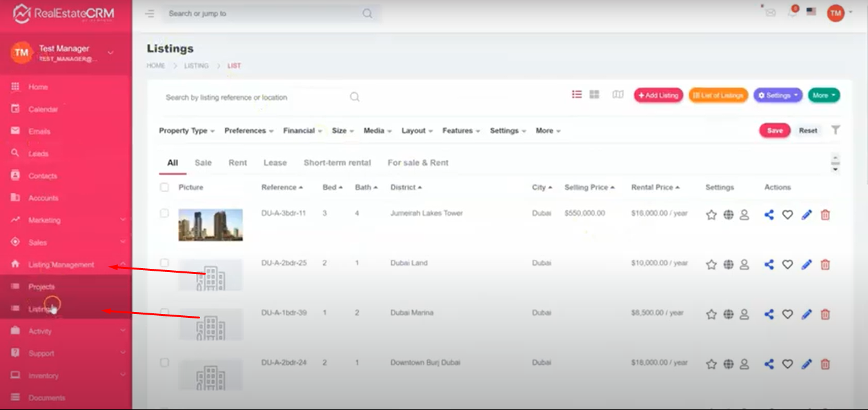868x410 pixels.
Task: Open the Financial filter dropdown
Action: 302,131
